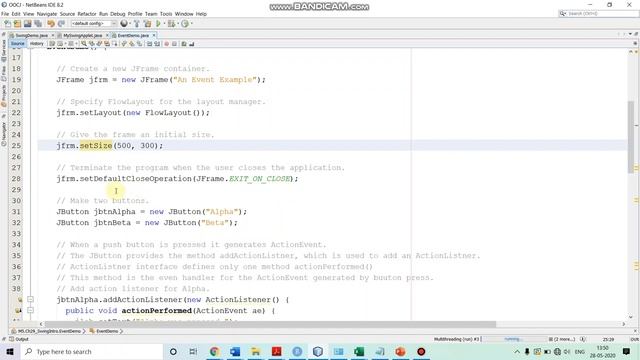Open the Run Project dropdown arrow

[164, 24]
